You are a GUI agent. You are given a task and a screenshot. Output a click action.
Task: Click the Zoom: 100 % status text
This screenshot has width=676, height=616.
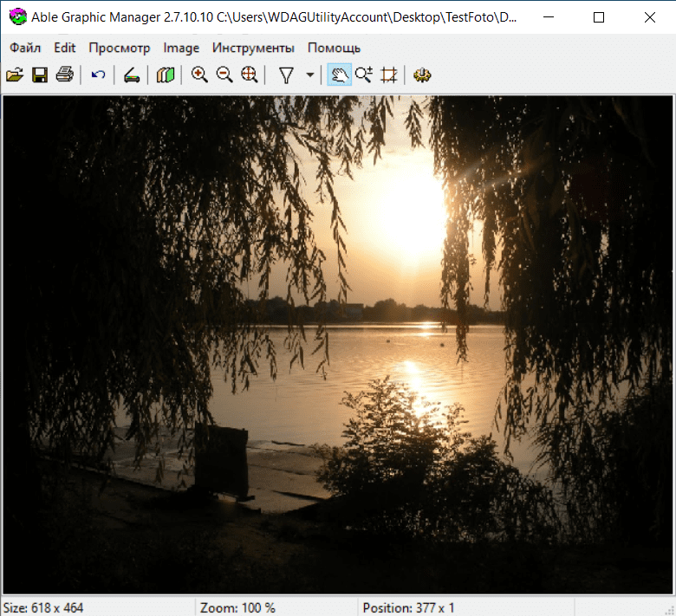[x=237, y=608]
